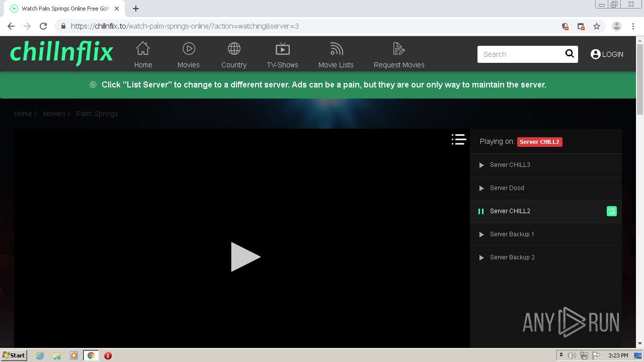
Task: Click the blocked pop-up icon in address bar
Action: click(581, 26)
